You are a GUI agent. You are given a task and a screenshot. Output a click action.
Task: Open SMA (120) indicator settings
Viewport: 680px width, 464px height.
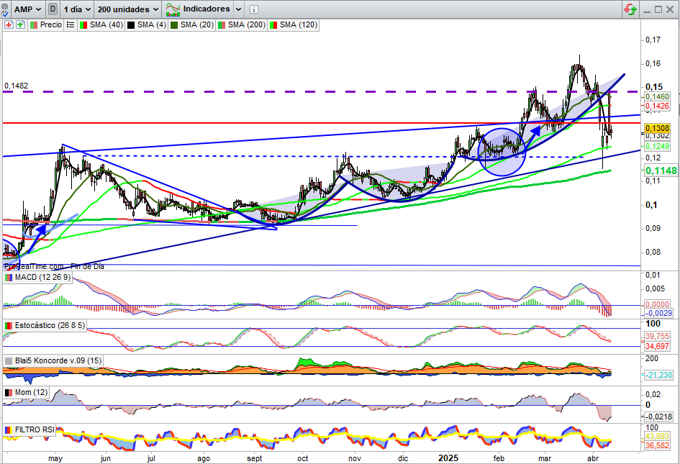tap(298, 25)
